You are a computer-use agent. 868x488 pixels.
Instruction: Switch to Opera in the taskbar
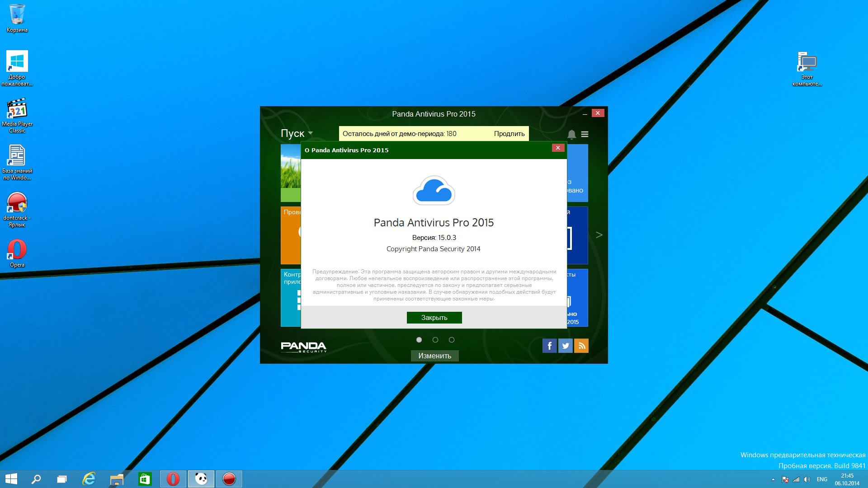pyautogui.click(x=173, y=479)
